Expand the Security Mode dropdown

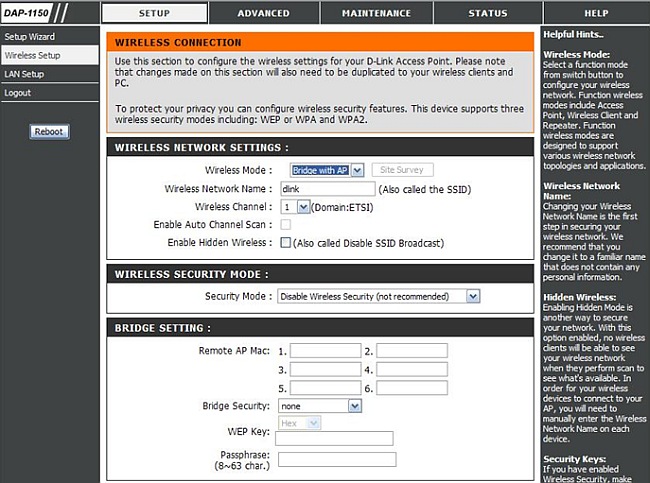[x=377, y=296]
